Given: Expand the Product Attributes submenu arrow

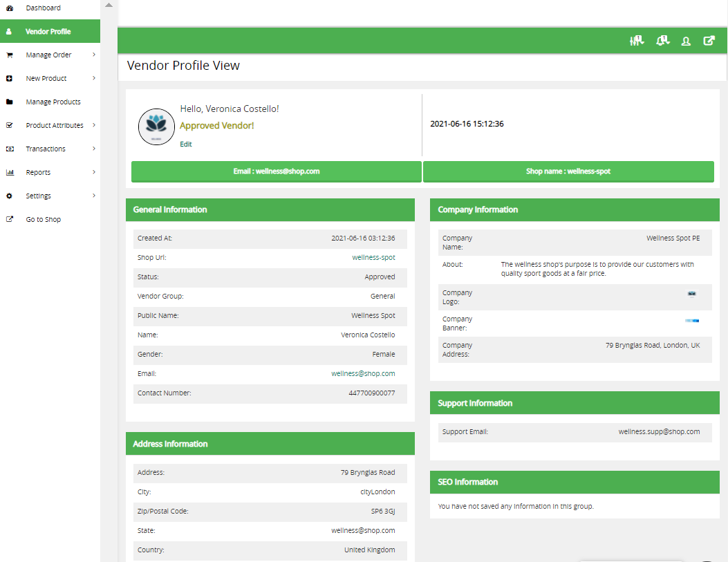Looking at the screenshot, I should 93,125.
